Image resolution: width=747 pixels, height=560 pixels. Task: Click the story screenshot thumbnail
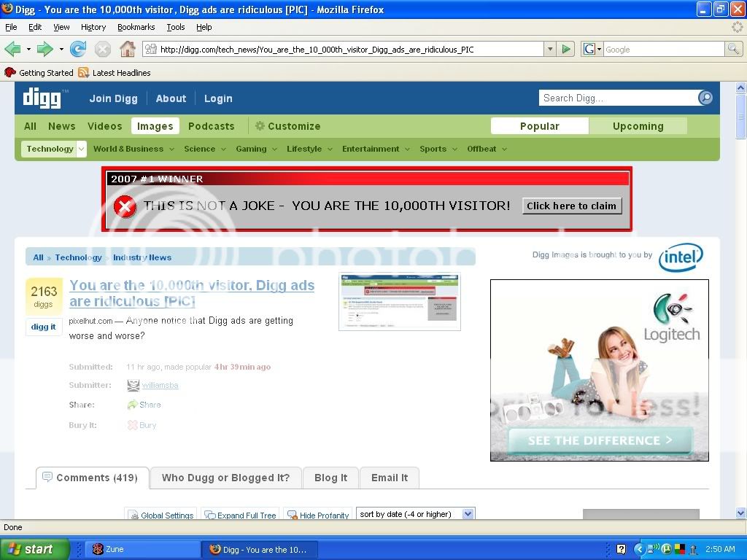coord(399,301)
